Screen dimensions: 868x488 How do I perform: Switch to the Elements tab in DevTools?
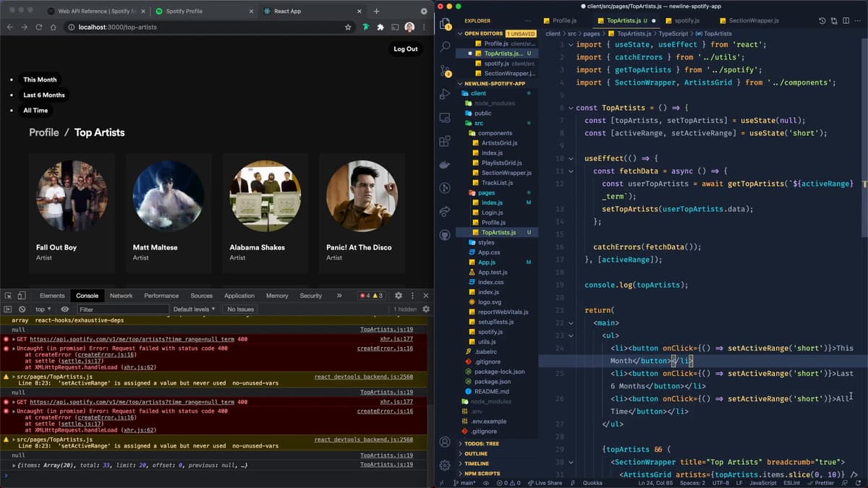52,296
